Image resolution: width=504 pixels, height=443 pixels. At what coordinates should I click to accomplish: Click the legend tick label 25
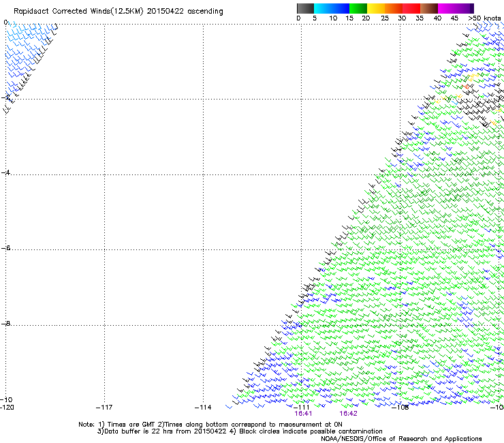tap(385, 18)
